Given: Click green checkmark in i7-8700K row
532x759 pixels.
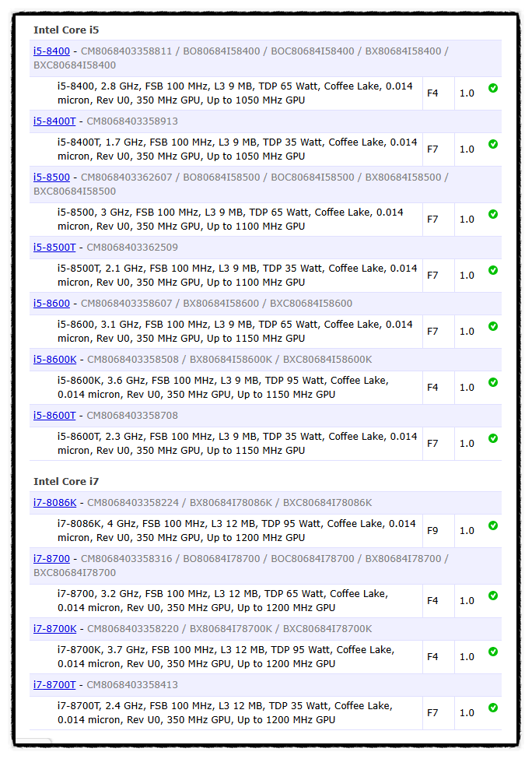Looking at the screenshot, I should point(493,652).
